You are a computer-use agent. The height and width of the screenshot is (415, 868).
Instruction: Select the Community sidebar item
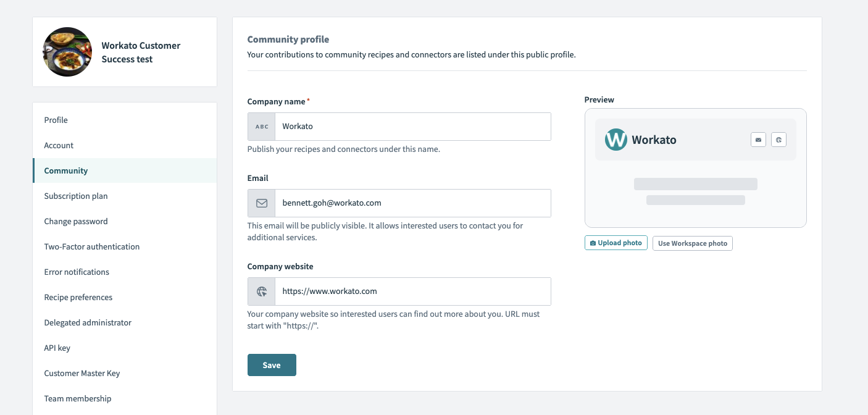(65, 170)
